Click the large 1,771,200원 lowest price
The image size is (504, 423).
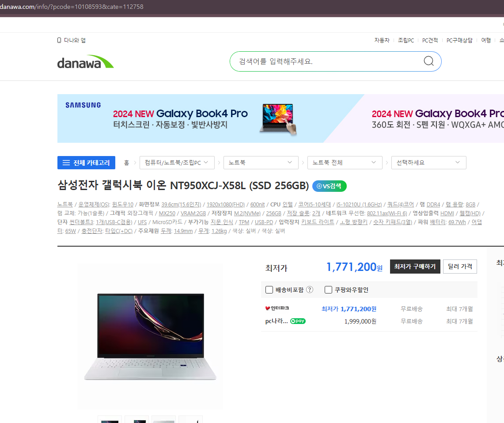pyautogui.click(x=354, y=267)
